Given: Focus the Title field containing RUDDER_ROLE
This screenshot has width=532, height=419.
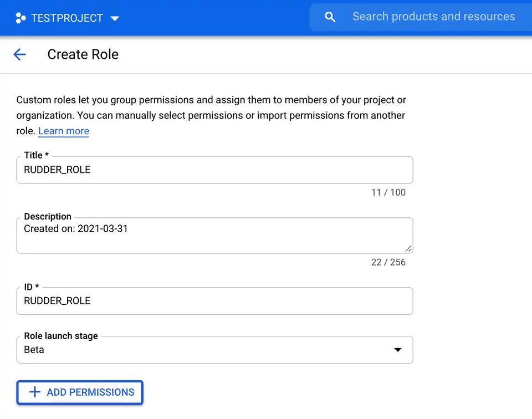Looking at the screenshot, I should pyautogui.click(x=214, y=170).
